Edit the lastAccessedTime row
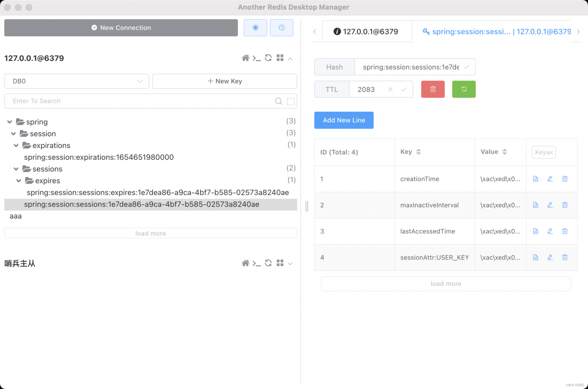588x389 pixels. coord(550,231)
